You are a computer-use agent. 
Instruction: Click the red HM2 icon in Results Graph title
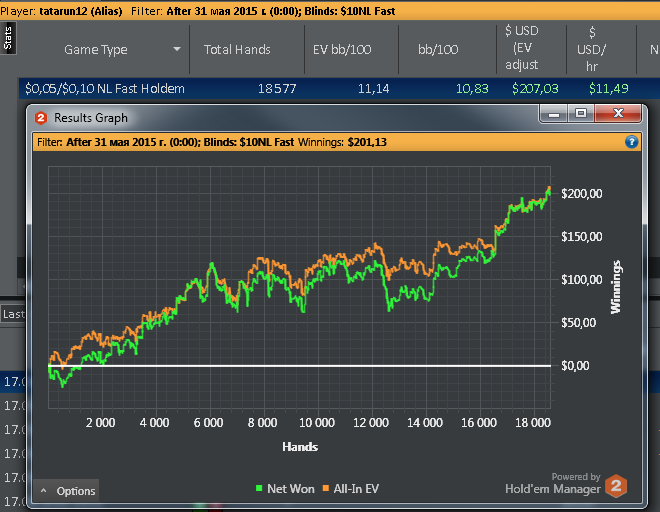pos(41,118)
